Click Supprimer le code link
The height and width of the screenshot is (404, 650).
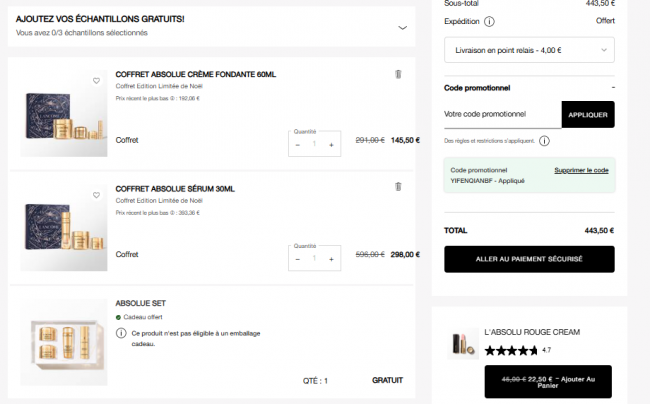[x=581, y=170]
